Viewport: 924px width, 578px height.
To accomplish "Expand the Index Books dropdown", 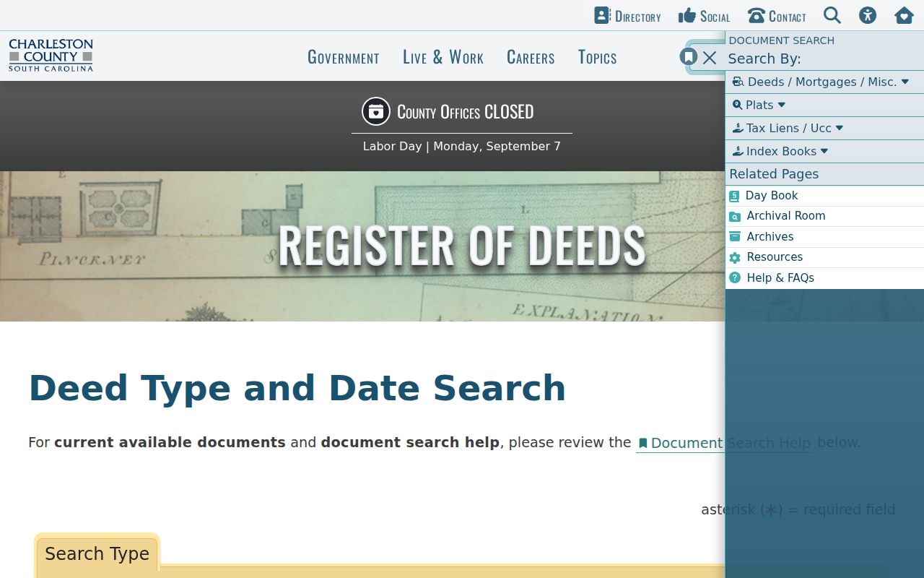I will [x=824, y=152].
